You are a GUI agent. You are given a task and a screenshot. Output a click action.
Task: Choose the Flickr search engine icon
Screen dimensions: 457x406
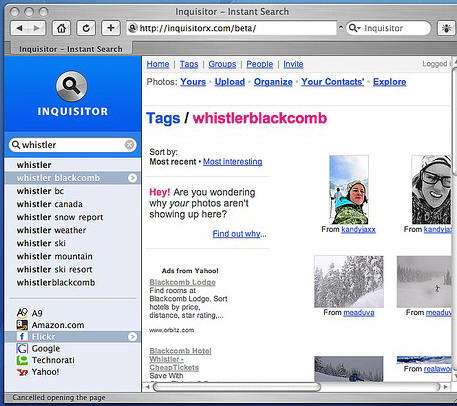(x=22, y=337)
